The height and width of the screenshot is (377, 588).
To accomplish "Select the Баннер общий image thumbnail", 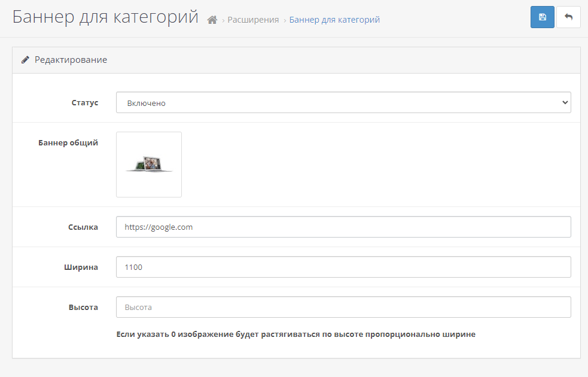I will pos(149,165).
